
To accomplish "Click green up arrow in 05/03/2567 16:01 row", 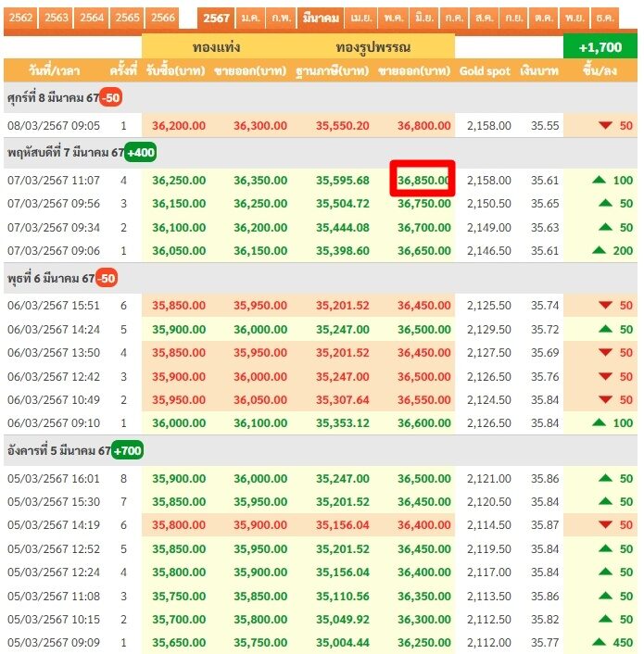I will point(605,478).
